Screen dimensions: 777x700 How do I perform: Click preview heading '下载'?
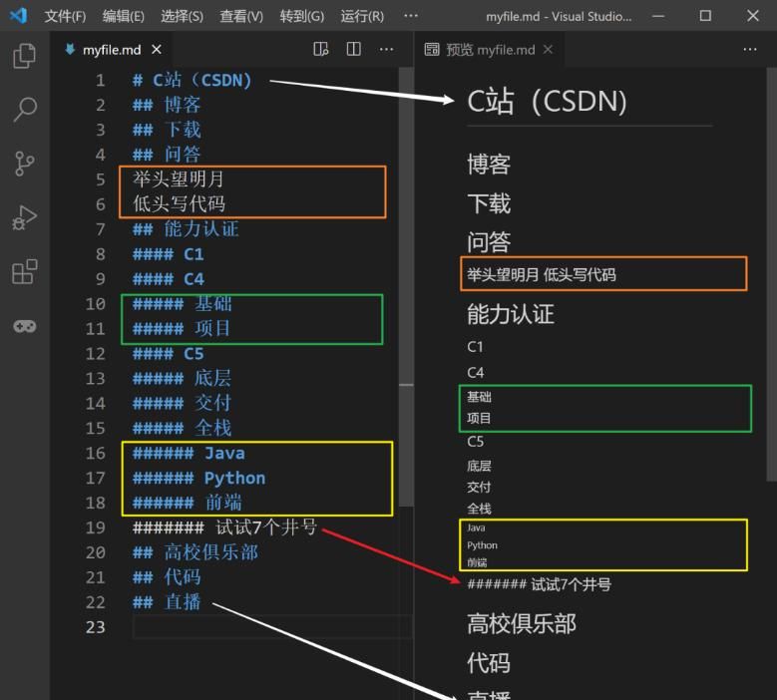click(489, 203)
